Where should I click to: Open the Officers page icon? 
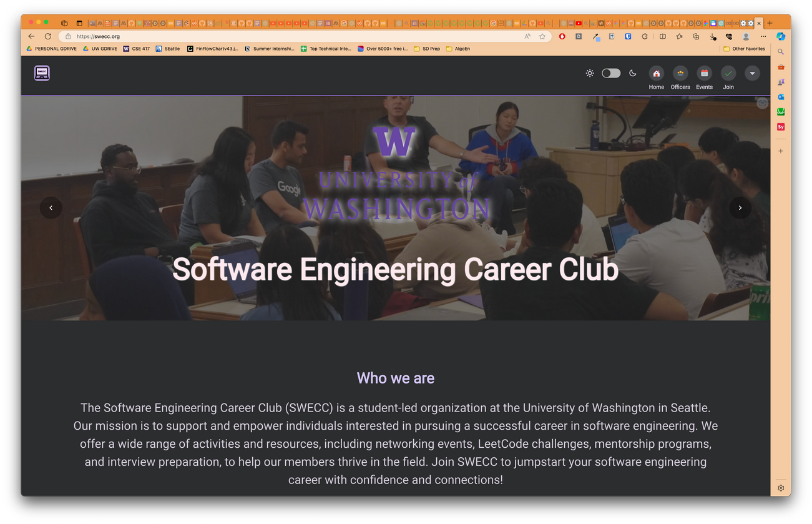click(680, 73)
